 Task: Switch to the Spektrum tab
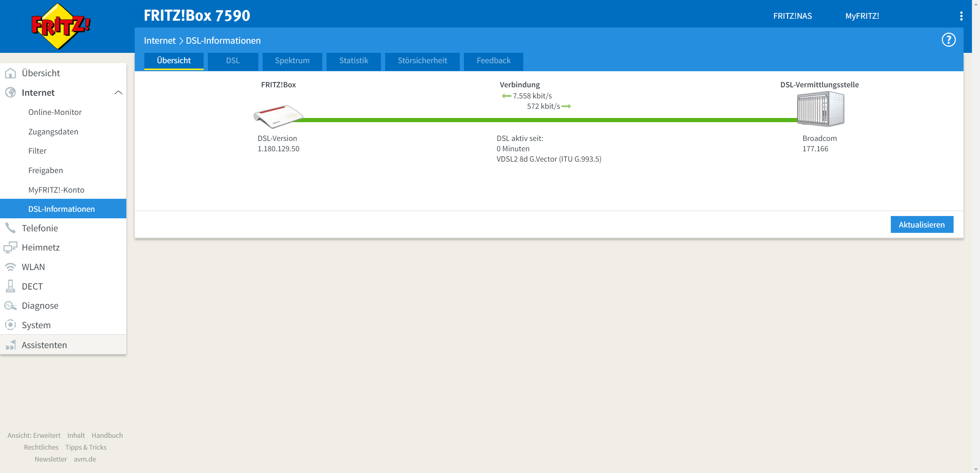[x=292, y=61]
